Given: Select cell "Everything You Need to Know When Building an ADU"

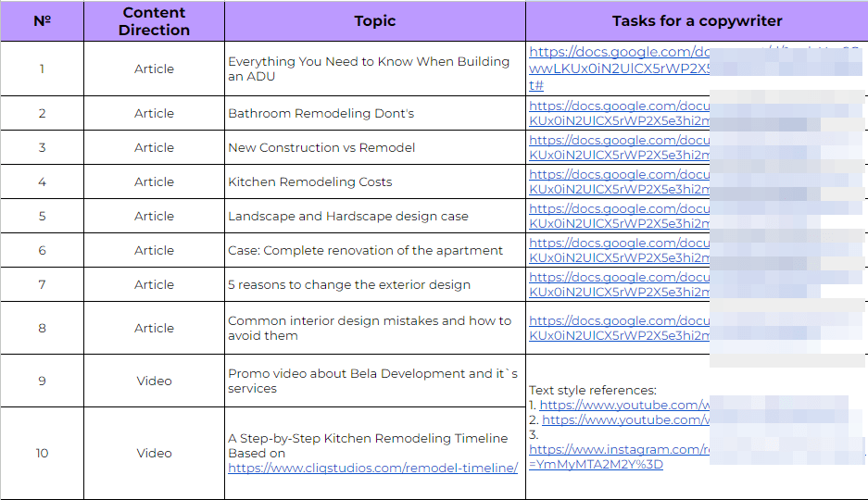Looking at the screenshot, I should tap(375, 69).
